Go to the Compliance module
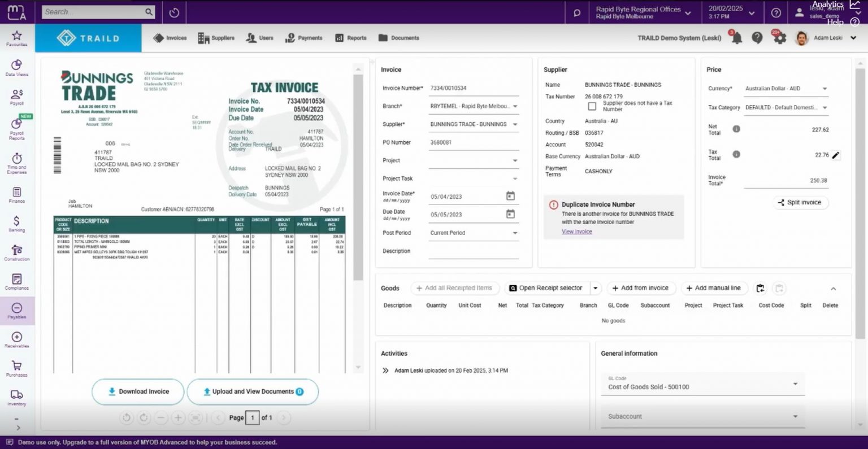The image size is (868, 449). [17, 282]
